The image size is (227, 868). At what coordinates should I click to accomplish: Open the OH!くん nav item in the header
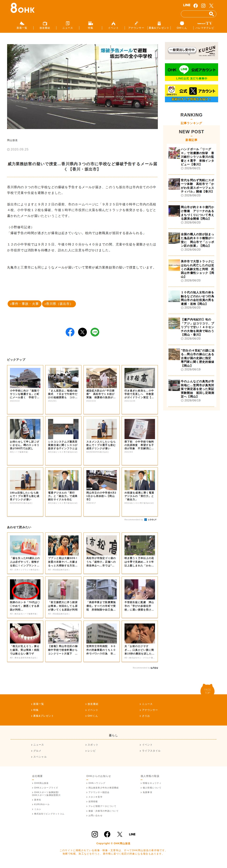(x=182, y=25)
